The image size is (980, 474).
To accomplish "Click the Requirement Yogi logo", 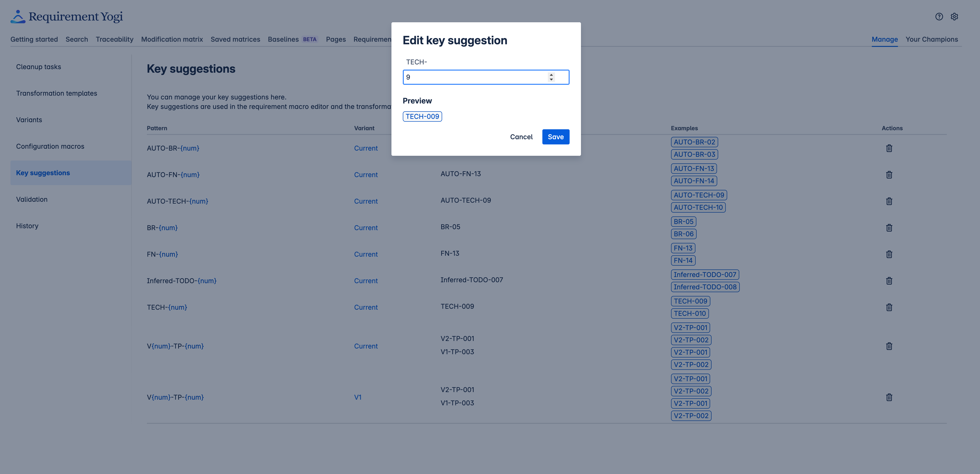I will click(x=67, y=17).
